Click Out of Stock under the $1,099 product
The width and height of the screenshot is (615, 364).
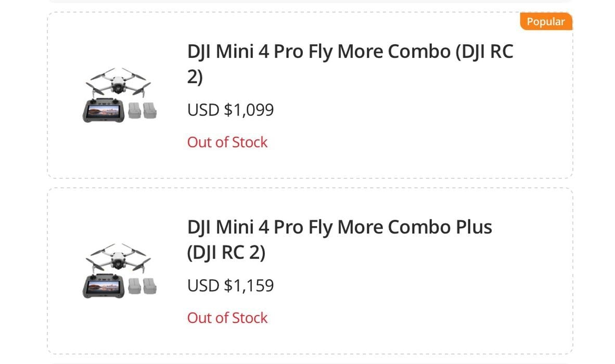[227, 142]
